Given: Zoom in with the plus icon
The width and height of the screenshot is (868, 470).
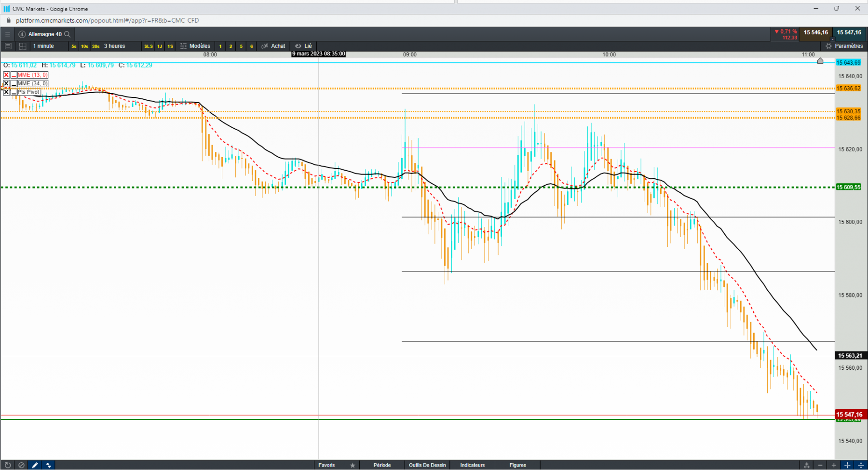Looking at the screenshot, I should pyautogui.click(x=834, y=465).
